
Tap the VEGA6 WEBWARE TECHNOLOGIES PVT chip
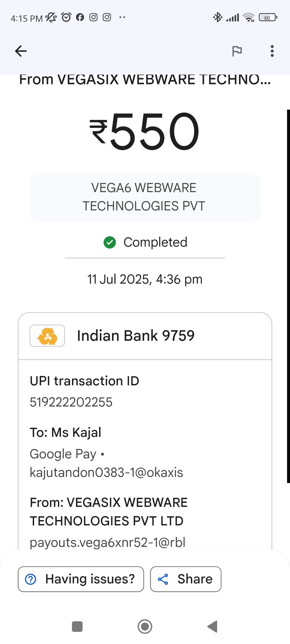[145, 197]
